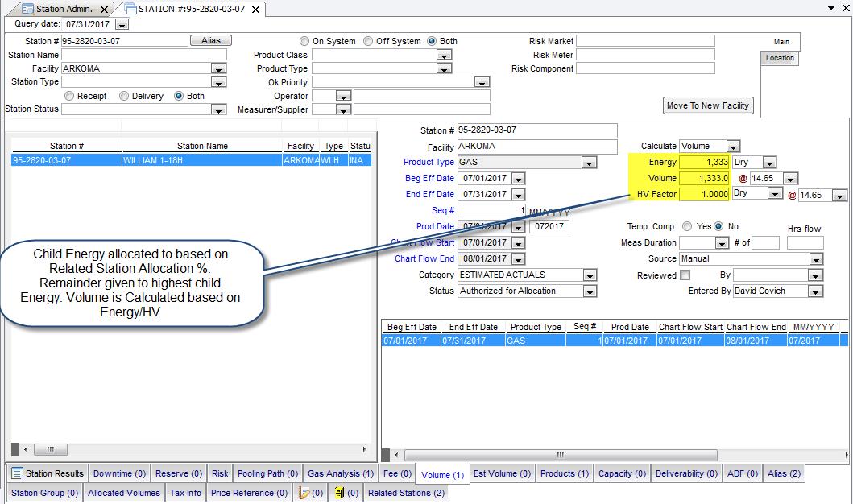Open the notes tab with pencil icon
The height and width of the screenshot is (504, 853).
pyautogui.click(x=310, y=493)
